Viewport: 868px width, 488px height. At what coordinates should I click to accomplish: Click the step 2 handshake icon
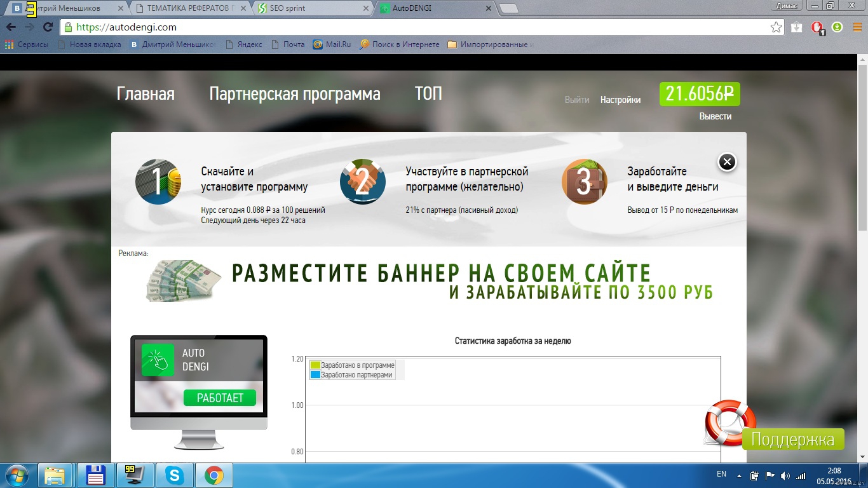coord(363,182)
